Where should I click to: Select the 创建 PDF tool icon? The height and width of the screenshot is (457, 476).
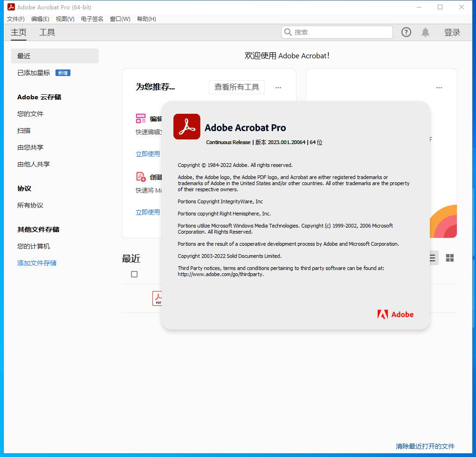pos(141,177)
